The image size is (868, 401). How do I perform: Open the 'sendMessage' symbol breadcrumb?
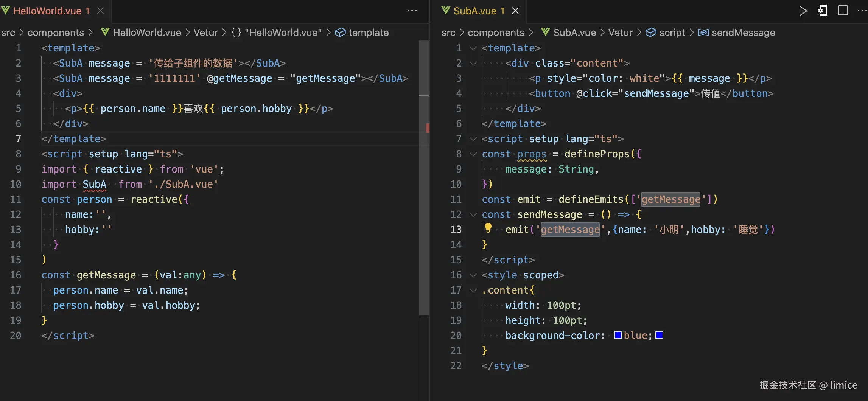coord(737,33)
